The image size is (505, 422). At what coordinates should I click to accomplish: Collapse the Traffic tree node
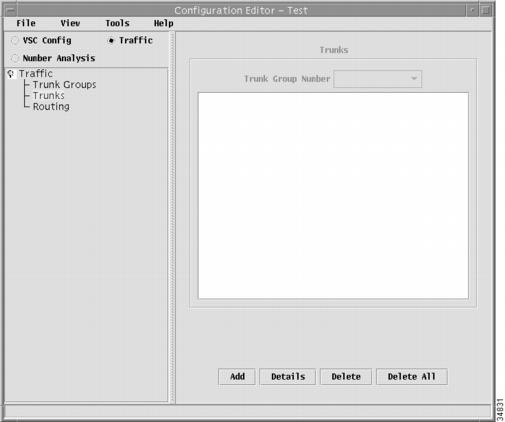pos(11,73)
